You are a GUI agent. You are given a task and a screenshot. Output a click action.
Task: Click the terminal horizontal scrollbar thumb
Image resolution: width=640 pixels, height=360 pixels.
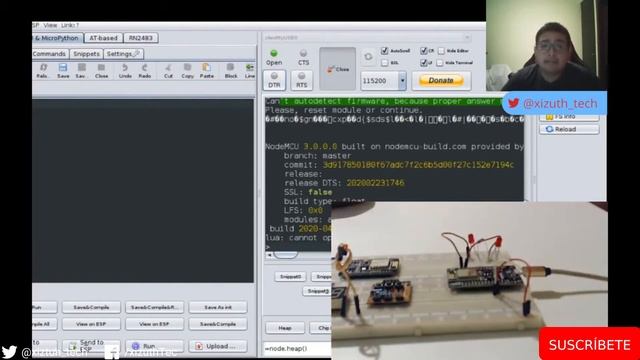coord(285,255)
